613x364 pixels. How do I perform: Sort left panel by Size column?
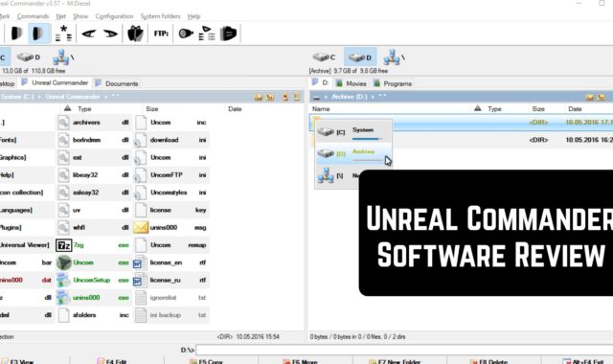(151, 108)
